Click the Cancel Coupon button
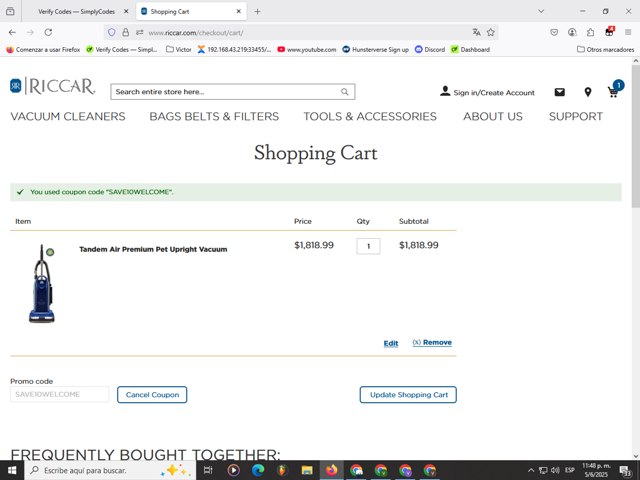 [152, 395]
